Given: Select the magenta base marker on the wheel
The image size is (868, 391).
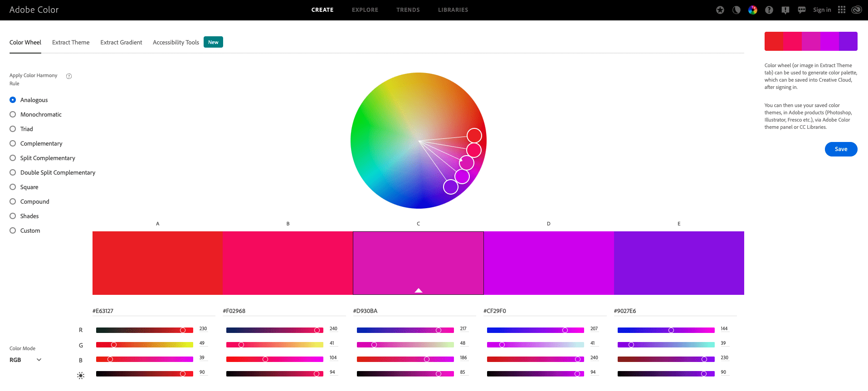Looking at the screenshot, I should click(x=467, y=163).
